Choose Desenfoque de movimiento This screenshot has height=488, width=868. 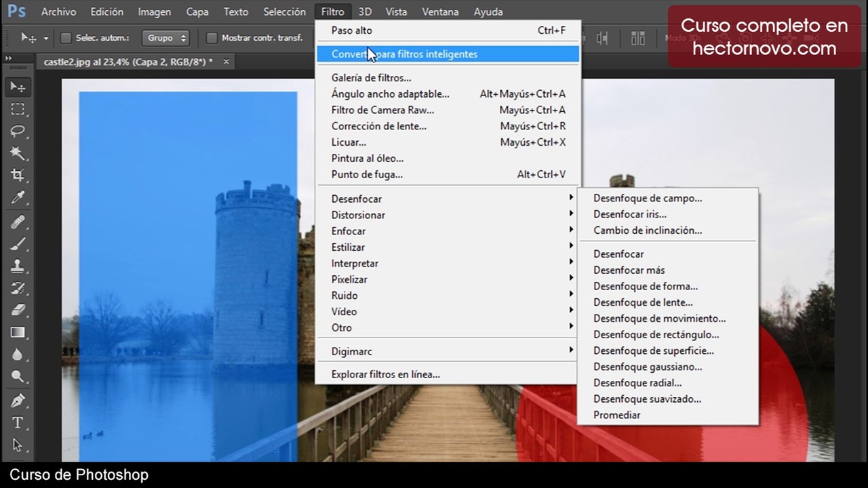pyautogui.click(x=668, y=319)
